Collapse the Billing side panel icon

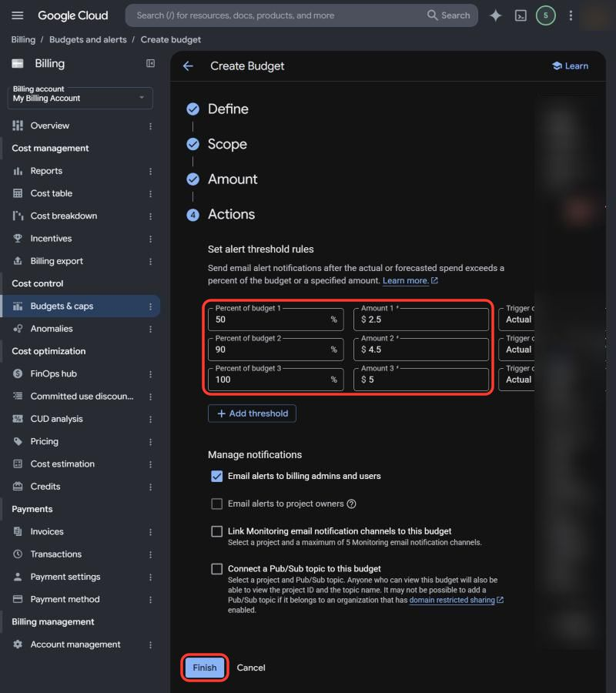coord(150,64)
